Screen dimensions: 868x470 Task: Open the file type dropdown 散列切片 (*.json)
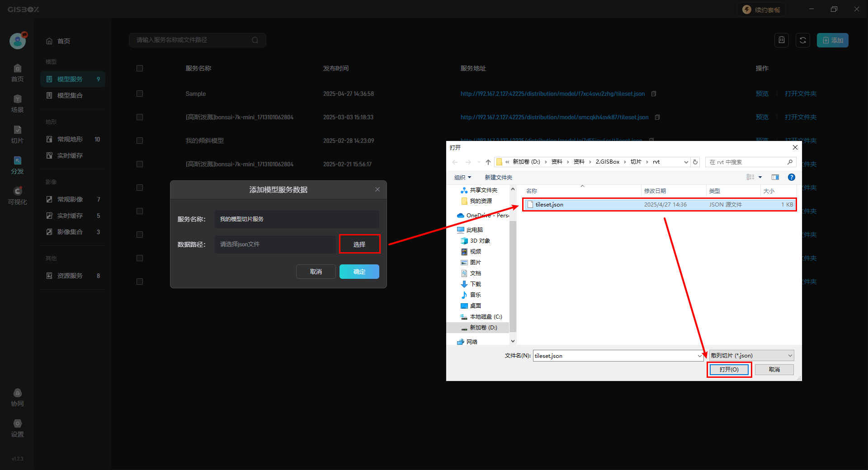[751, 356]
